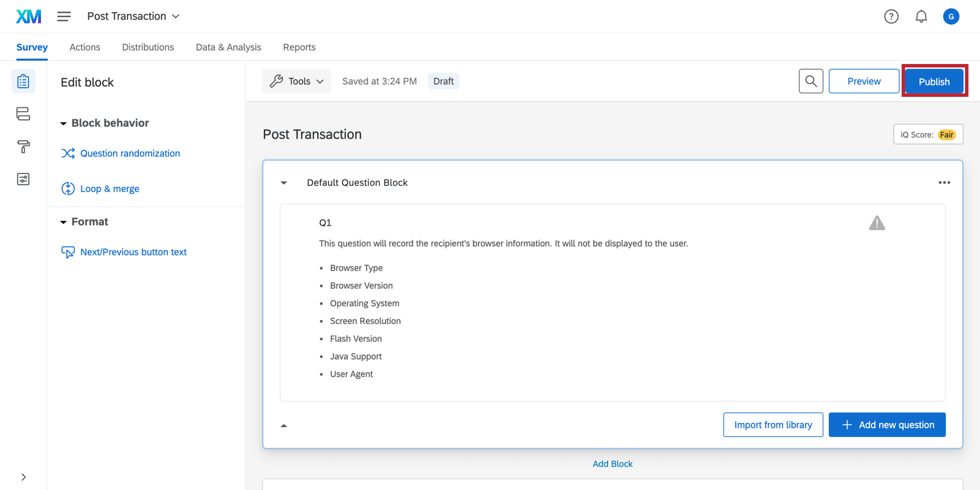Open the Survey flow sidebar icon

(x=23, y=114)
